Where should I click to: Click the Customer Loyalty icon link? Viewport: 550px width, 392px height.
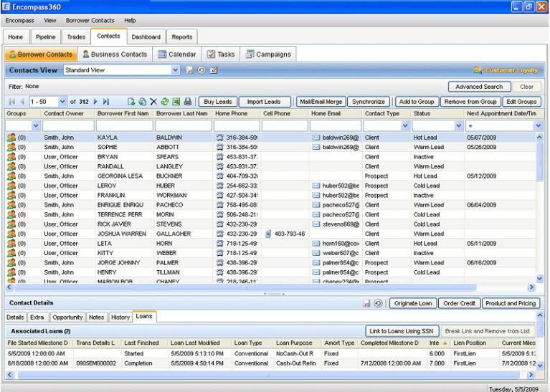point(478,70)
